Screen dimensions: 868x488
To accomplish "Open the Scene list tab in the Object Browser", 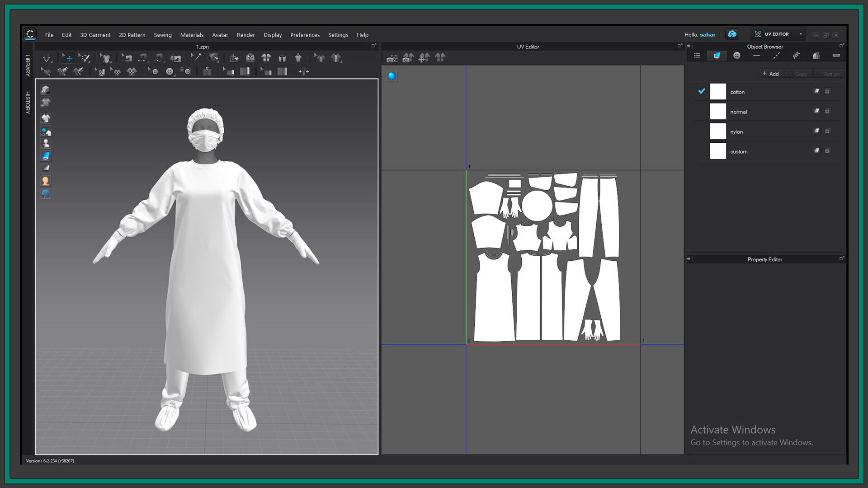I will coord(697,56).
